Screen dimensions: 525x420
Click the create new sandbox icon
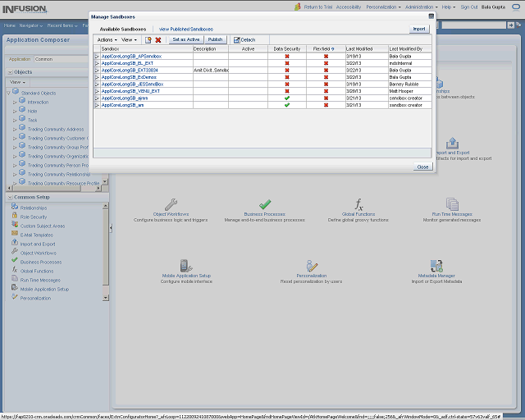148,39
